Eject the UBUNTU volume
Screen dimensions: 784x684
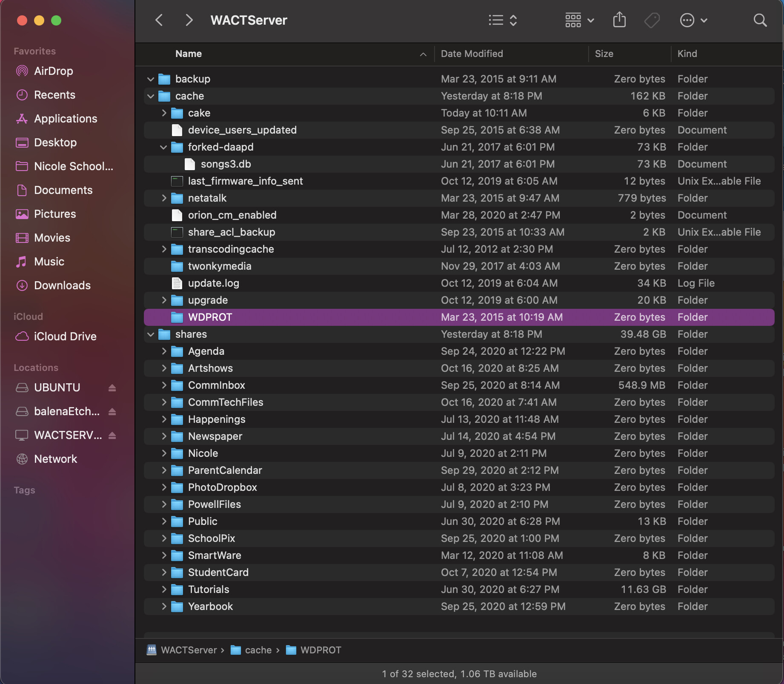point(112,388)
